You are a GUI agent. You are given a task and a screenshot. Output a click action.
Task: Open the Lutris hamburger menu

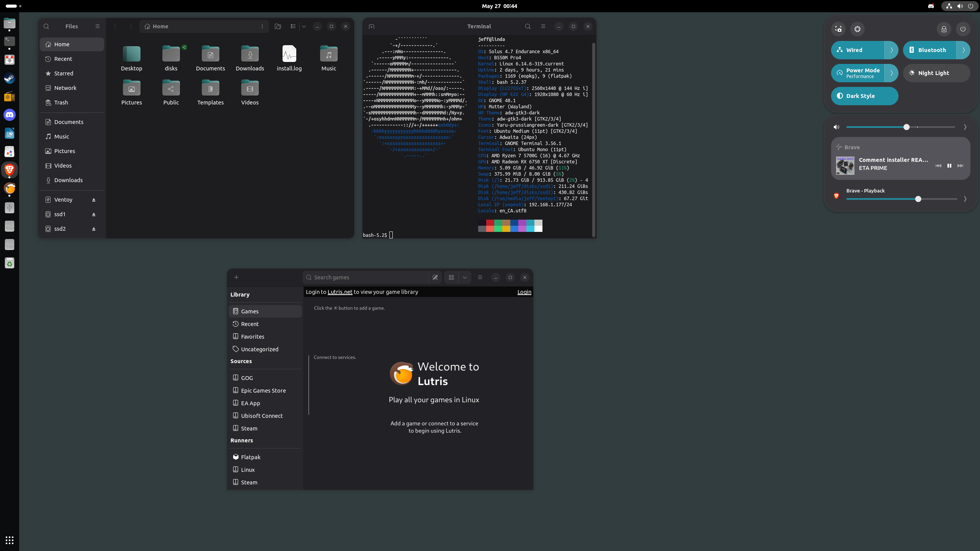[x=480, y=277]
